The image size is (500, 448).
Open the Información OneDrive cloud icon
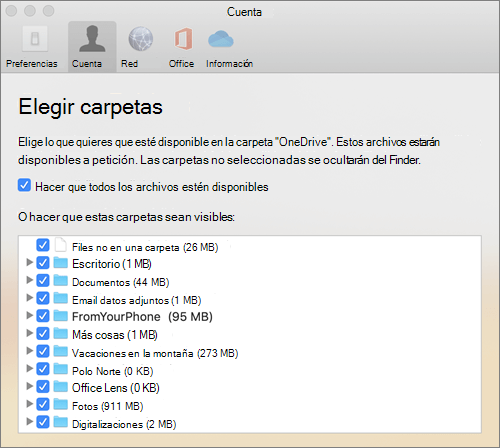pyautogui.click(x=221, y=39)
